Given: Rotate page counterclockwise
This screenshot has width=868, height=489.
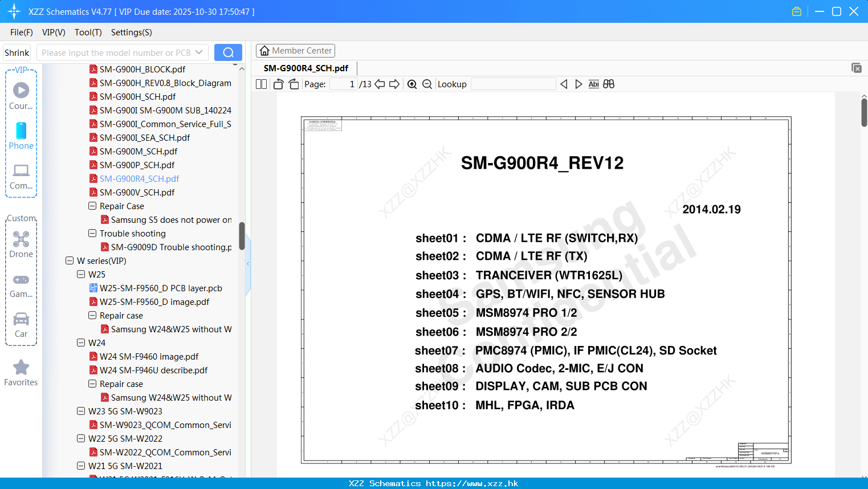Looking at the screenshot, I should click(x=278, y=84).
